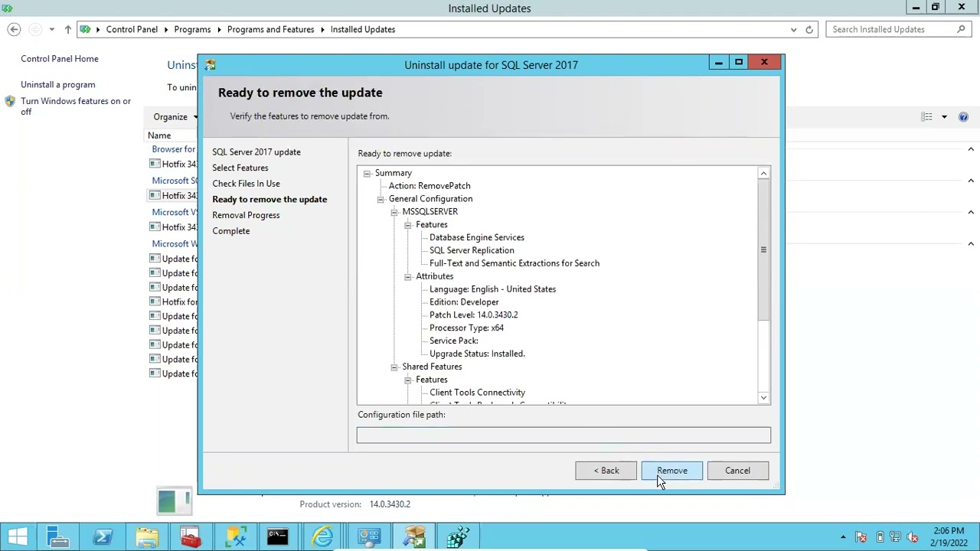Open recent locations dropdown arrow

pos(51,29)
